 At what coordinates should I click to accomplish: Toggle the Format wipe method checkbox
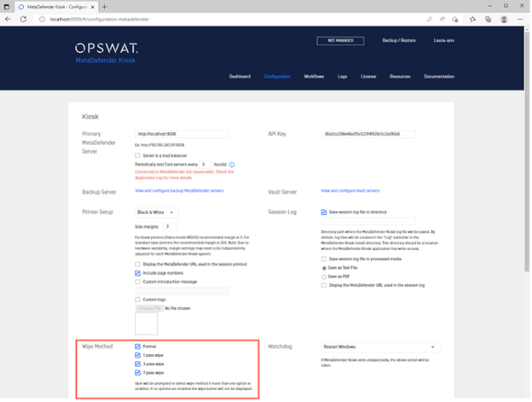tap(137, 347)
